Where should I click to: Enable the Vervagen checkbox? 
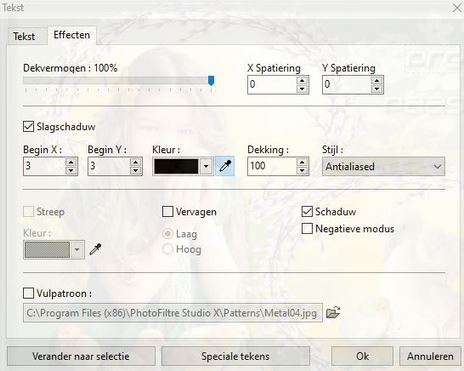[167, 212]
